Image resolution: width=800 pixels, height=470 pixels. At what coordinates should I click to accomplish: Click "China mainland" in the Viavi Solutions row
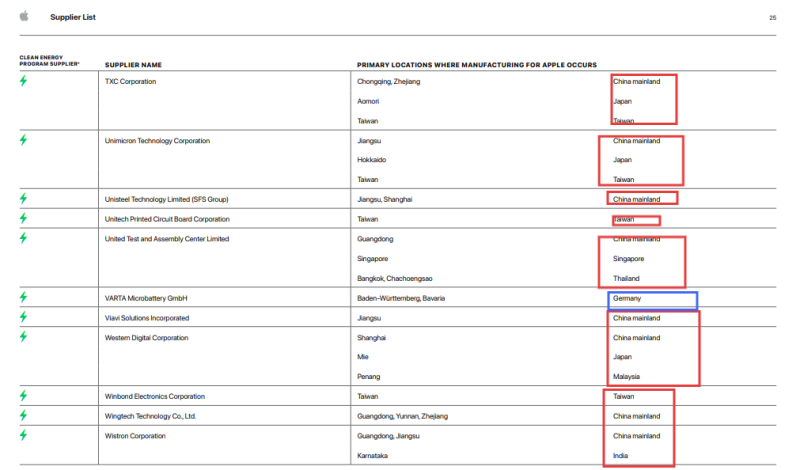[x=637, y=318]
